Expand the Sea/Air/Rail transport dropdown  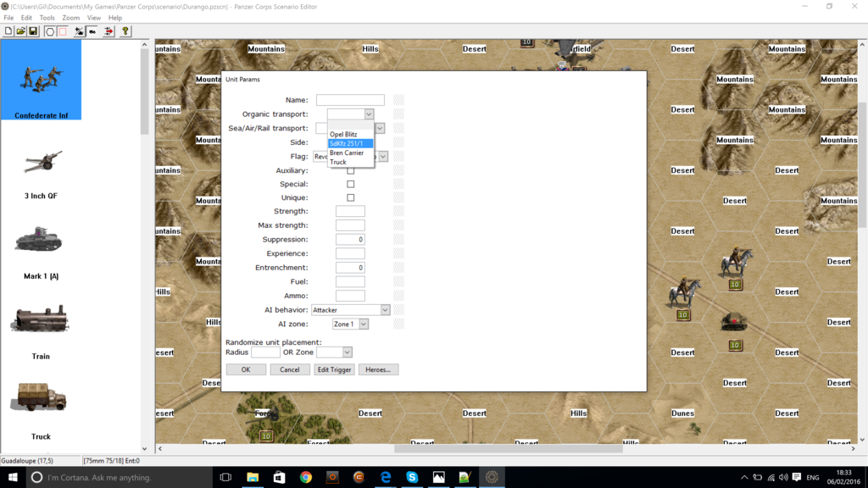pos(380,129)
